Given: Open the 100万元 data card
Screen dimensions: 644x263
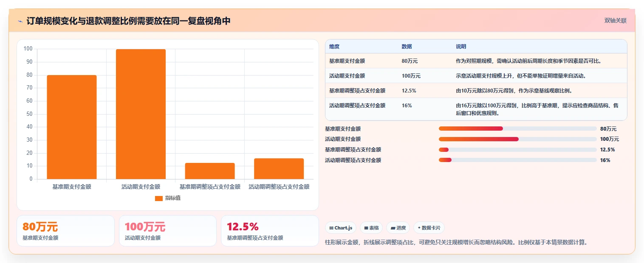Looking at the screenshot, I should coord(168,231).
